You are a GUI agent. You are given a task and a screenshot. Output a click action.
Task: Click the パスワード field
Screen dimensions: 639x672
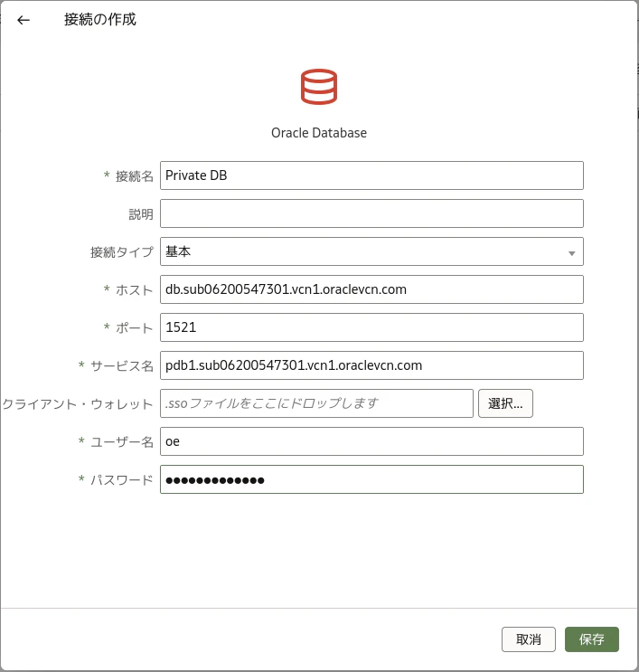pyautogui.click(x=371, y=479)
